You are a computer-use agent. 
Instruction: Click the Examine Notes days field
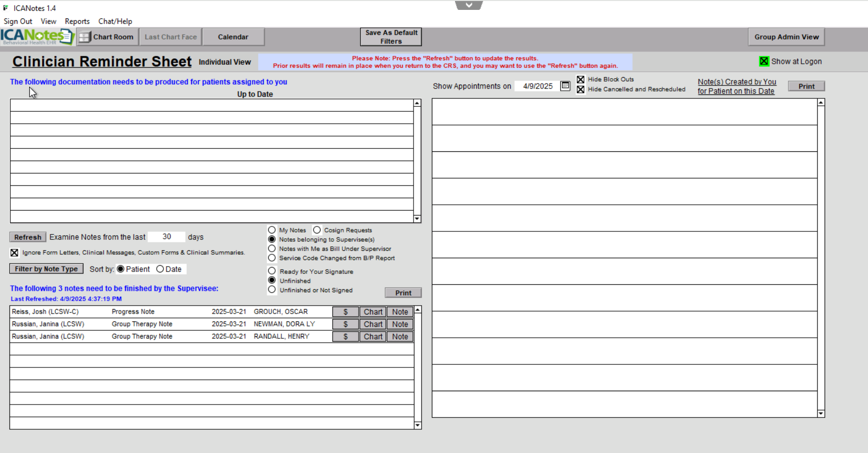coord(166,237)
